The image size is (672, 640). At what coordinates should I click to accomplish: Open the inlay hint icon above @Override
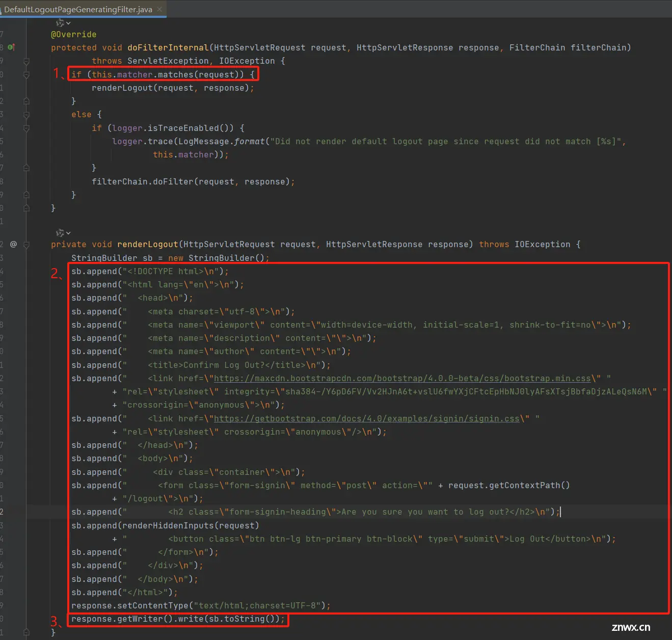point(63,23)
